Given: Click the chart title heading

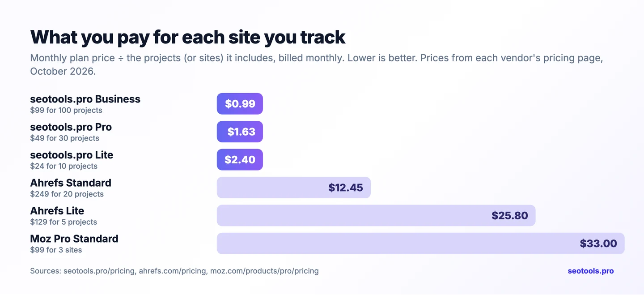Looking at the screenshot, I should click(188, 37).
